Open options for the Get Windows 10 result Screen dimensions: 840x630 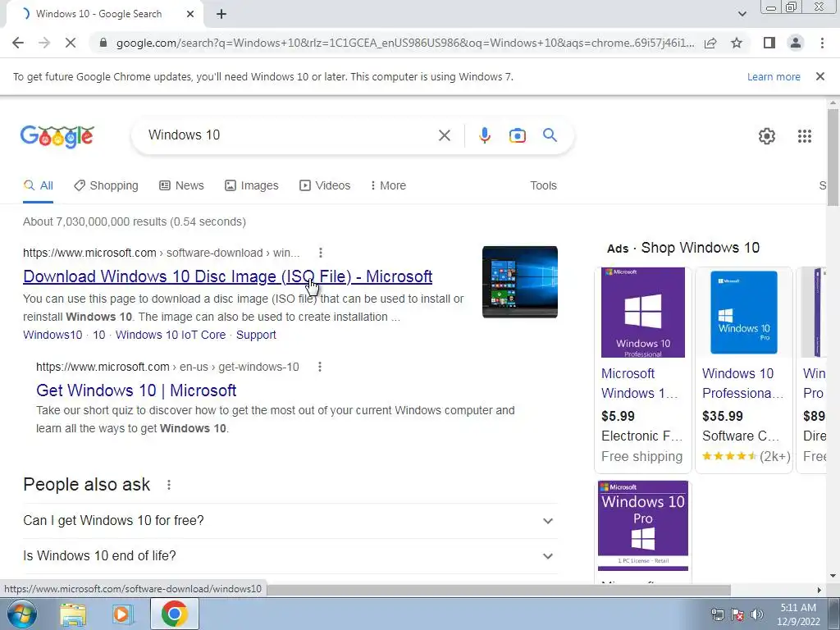(320, 367)
